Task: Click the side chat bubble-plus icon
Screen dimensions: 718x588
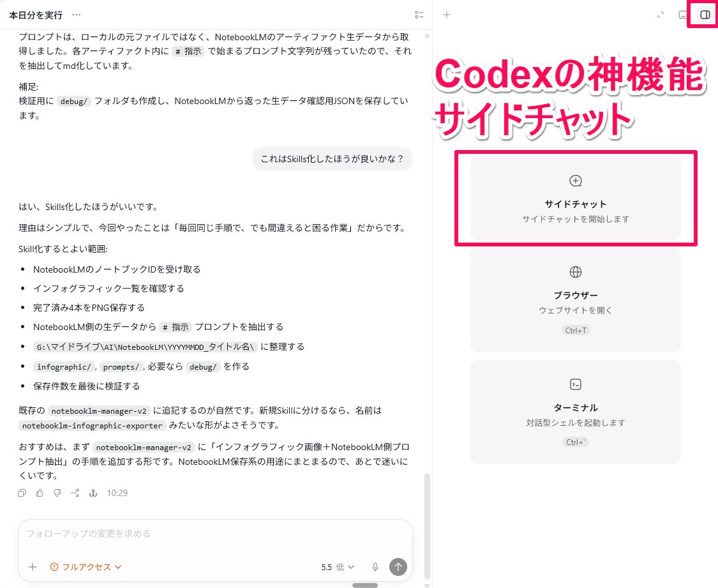Action: pos(576,181)
